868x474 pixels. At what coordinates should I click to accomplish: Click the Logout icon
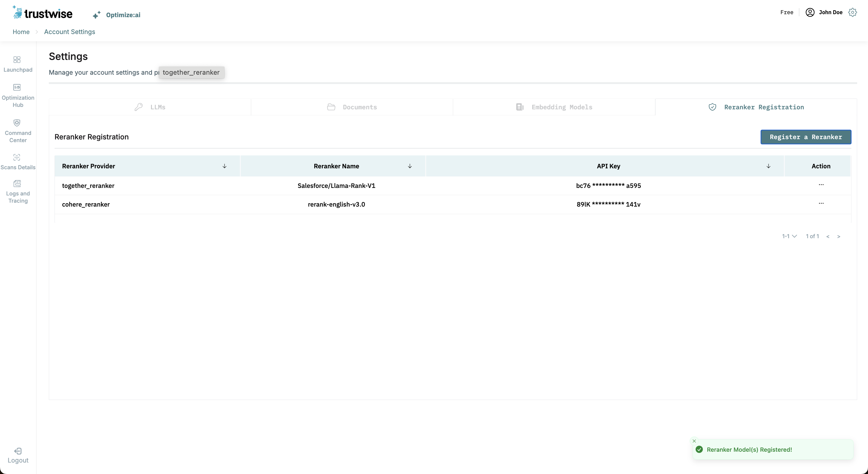[x=17, y=451]
